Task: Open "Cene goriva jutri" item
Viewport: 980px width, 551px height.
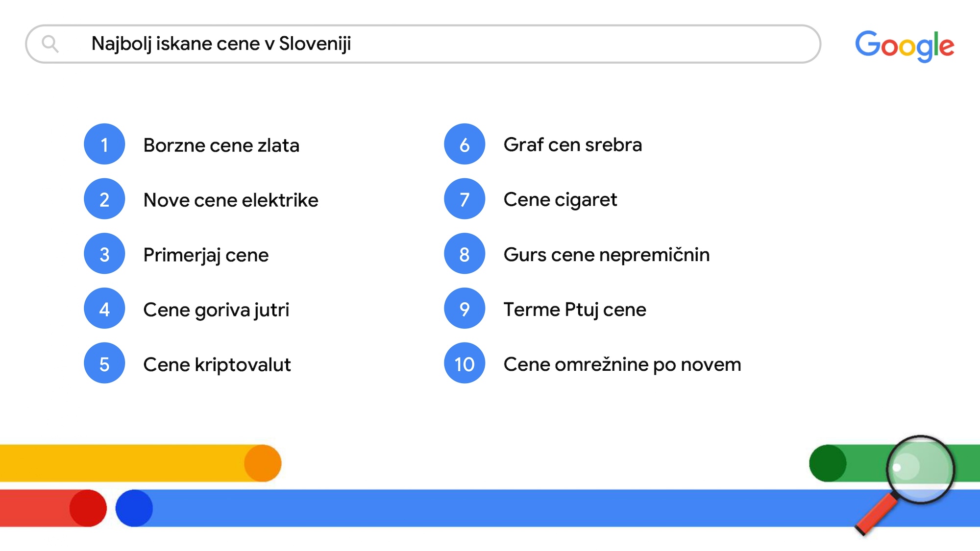Action: tap(216, 310)
